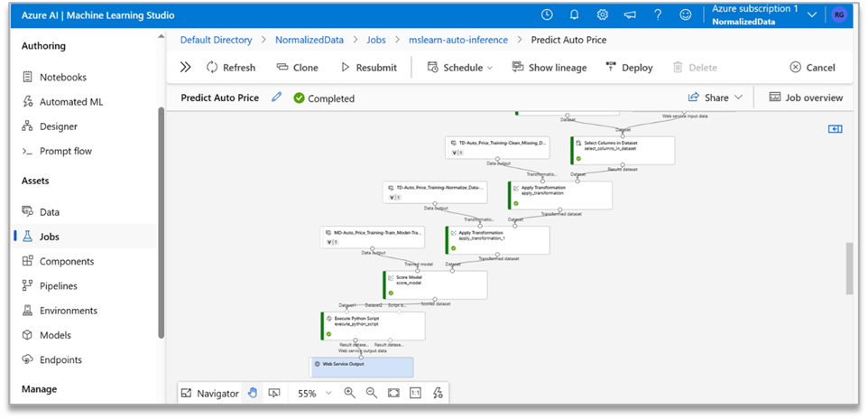Click the canvas vertical scrollbar thumb
This screenshot has width=868, height=419.
click(x=849, y=268)
